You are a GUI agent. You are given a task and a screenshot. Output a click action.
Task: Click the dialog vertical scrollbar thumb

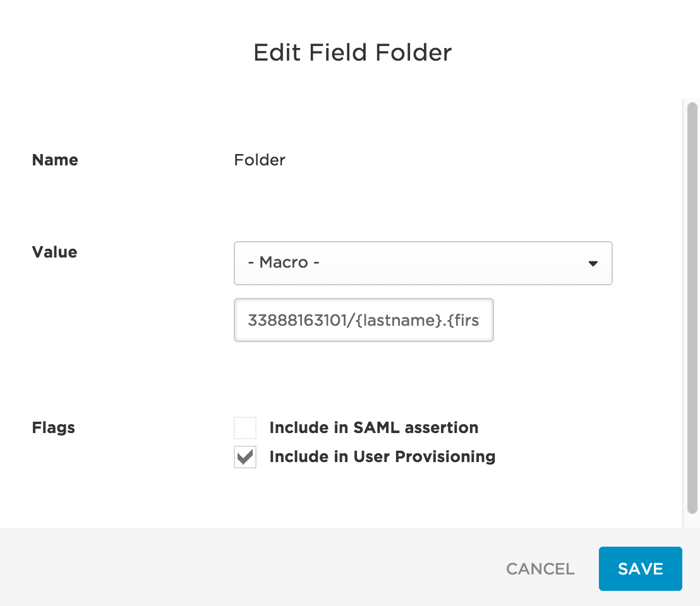pos(692,307)
